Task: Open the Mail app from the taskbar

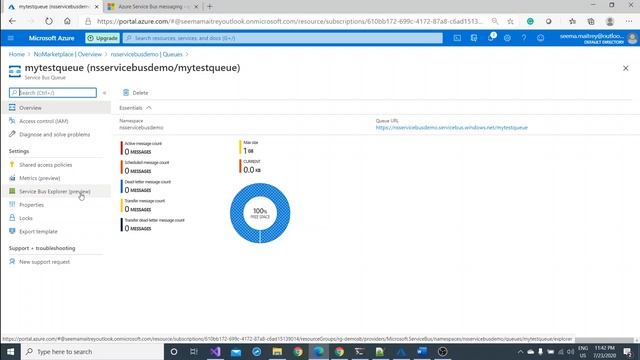Action: (236, 351)
